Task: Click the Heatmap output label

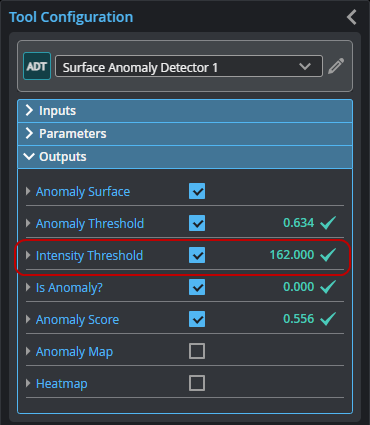Action: (x=62, y=384)
